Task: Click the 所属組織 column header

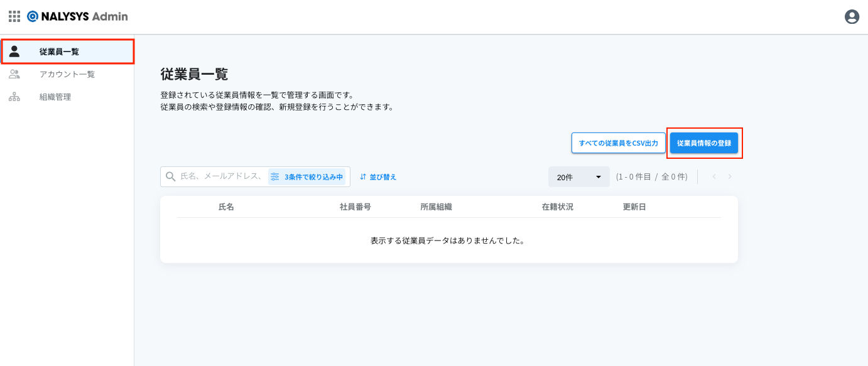Action: [436, 207]
